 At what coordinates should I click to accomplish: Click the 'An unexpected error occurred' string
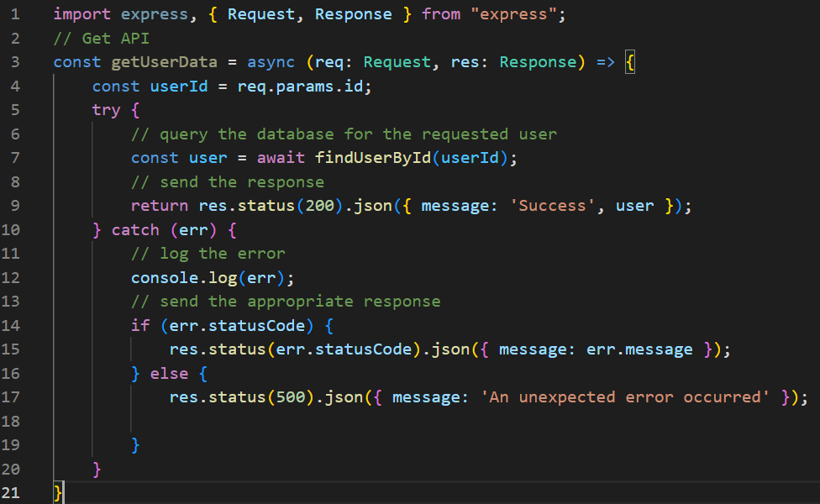(625, 396)
